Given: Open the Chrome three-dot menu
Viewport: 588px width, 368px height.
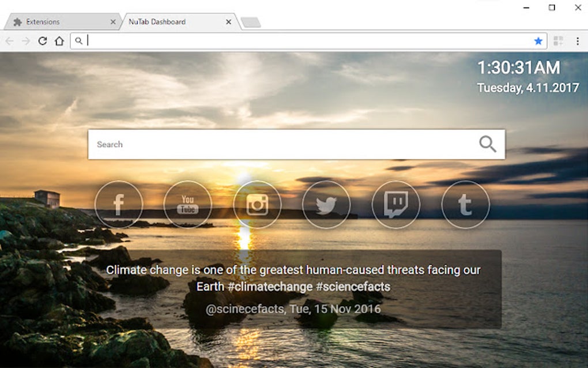Looking at the screenshot, I should (x=578, y=41).
